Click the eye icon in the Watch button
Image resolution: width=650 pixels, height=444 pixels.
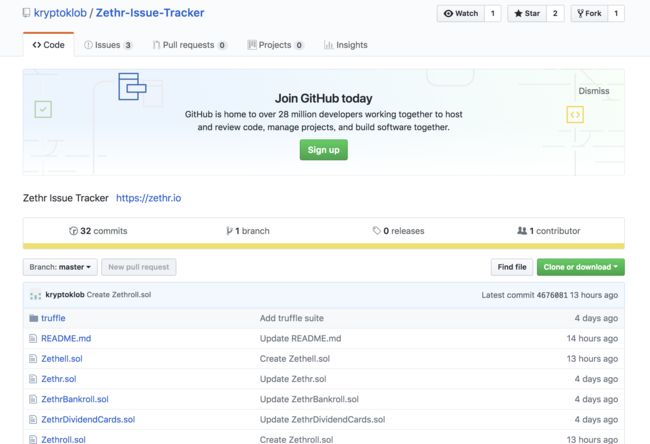coord(448,13)
